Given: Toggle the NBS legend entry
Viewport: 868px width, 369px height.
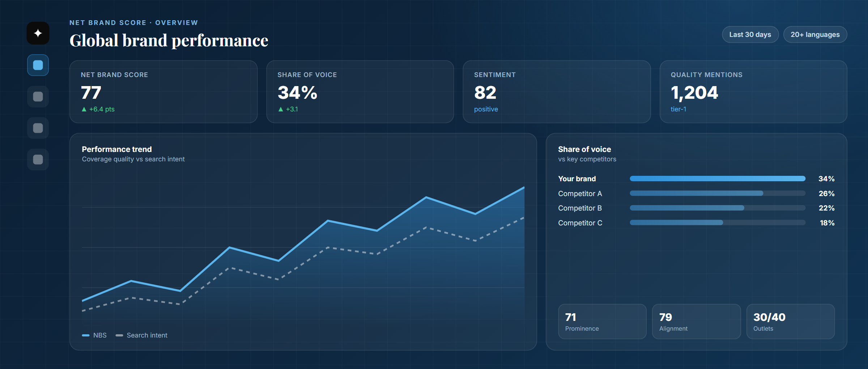Looking at the screenshot, I should pos(94,335).
